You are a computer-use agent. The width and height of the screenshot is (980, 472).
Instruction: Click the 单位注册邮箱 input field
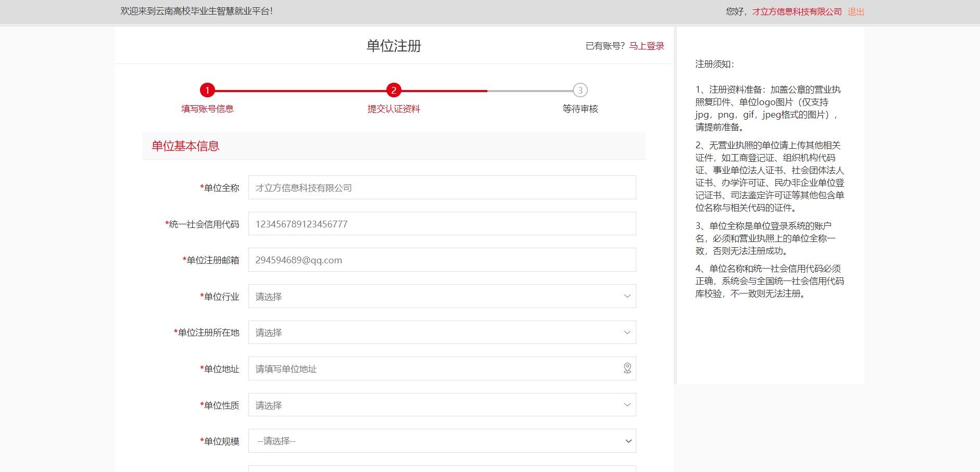point(442,260)
